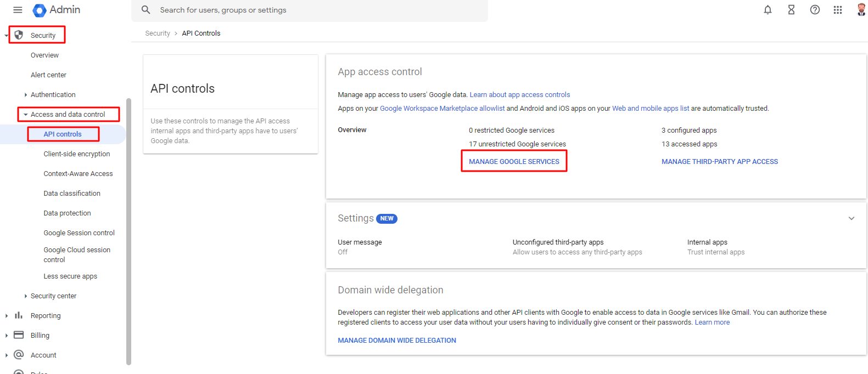Expand the Security center arrow
The width and height of the screenshot is (868, 374).
pos(26,296)
